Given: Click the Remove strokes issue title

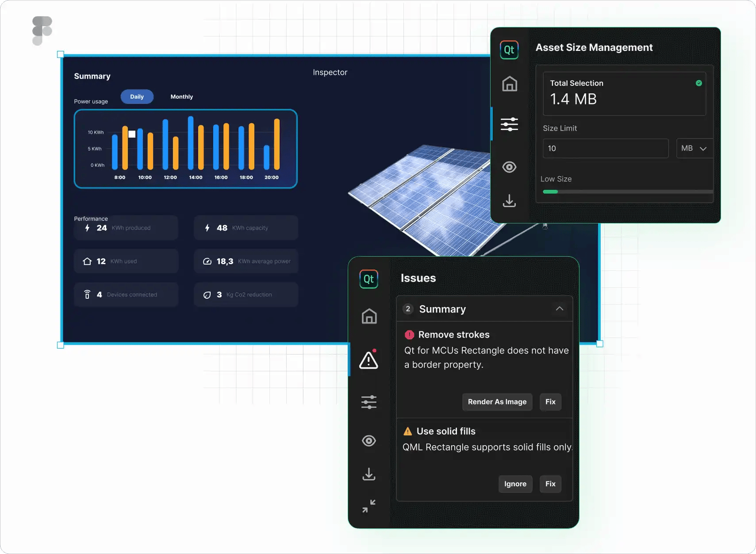Looking at the screenshot, I should (x=454, y=335).
